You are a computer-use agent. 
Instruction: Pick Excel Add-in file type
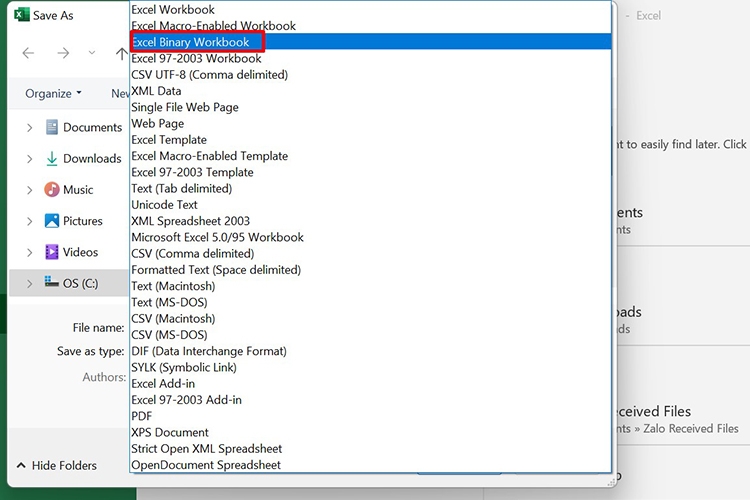(x=370, y=384)
